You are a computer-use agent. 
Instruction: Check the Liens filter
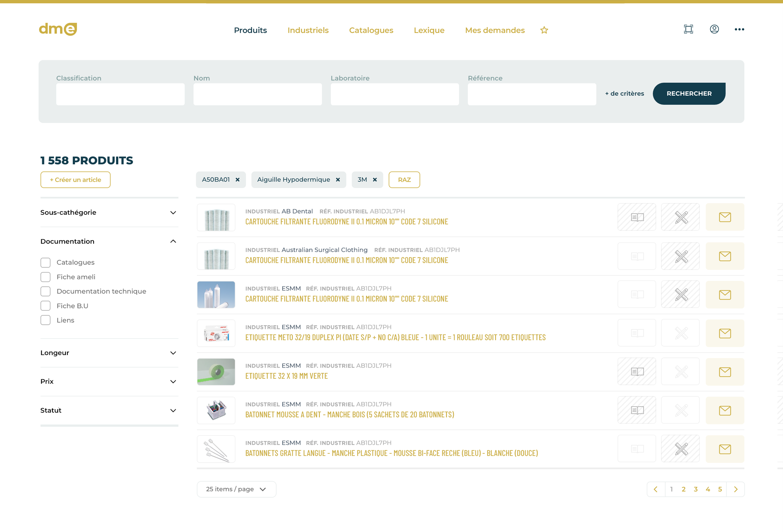tap(45, 320)
